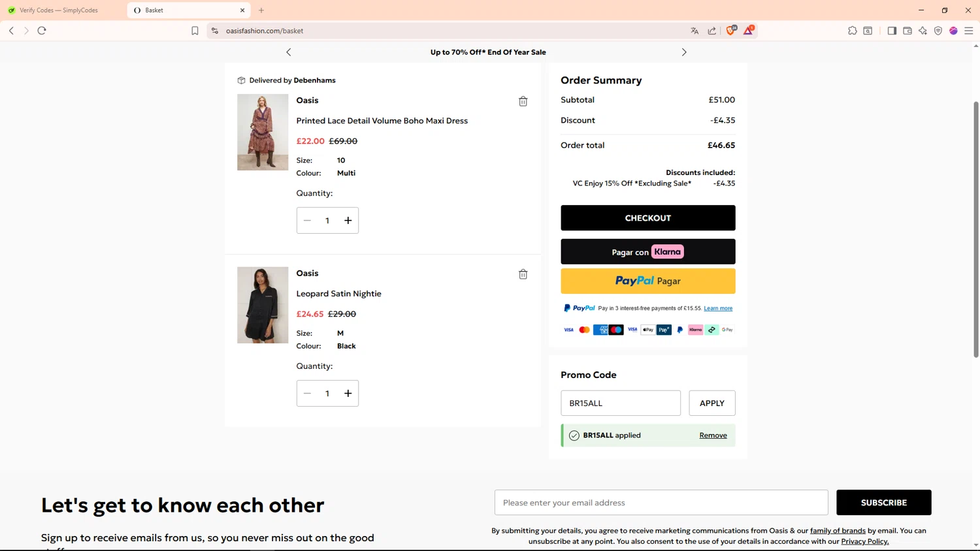
Task: Pay with PayPal yellow button
Action: 647,281
